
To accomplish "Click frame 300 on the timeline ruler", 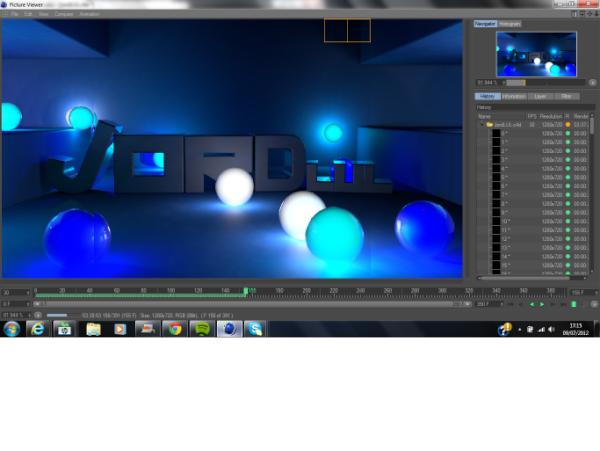I will click(442, 291).
